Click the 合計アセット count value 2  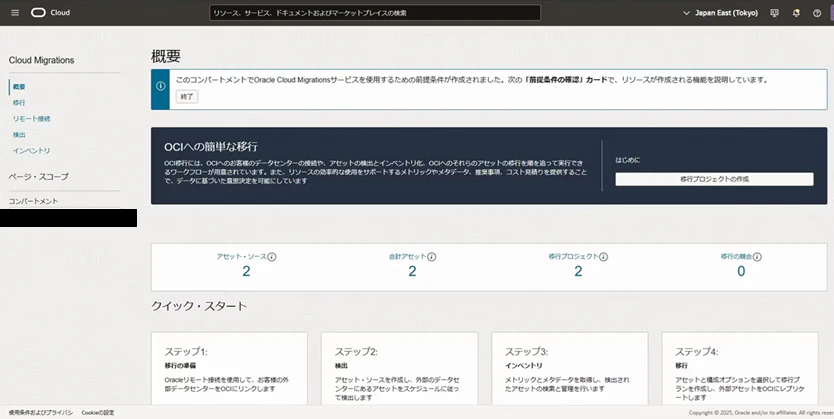pyautogui.click(x=412, y=271)
